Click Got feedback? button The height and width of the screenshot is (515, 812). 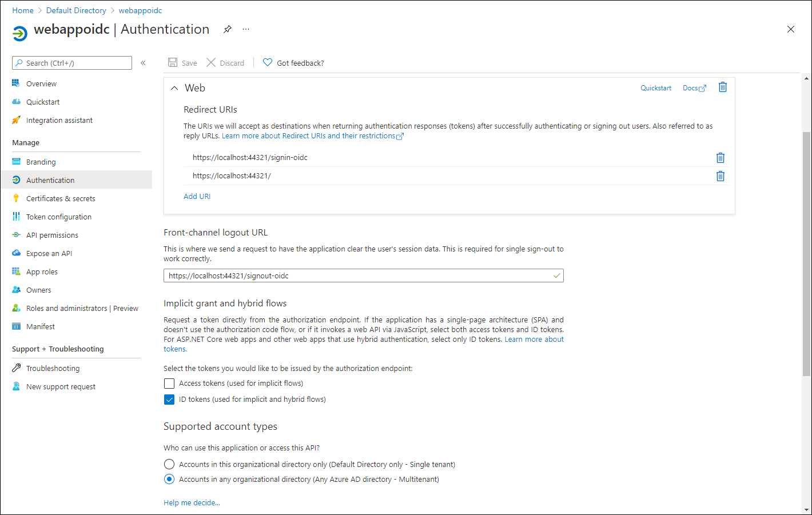293,63
